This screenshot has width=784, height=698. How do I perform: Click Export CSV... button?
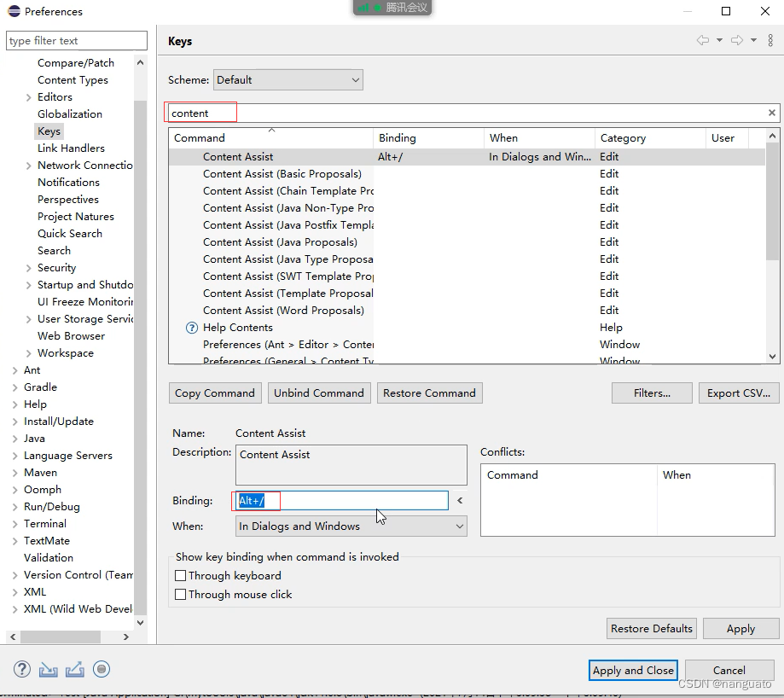coord(739,393)
